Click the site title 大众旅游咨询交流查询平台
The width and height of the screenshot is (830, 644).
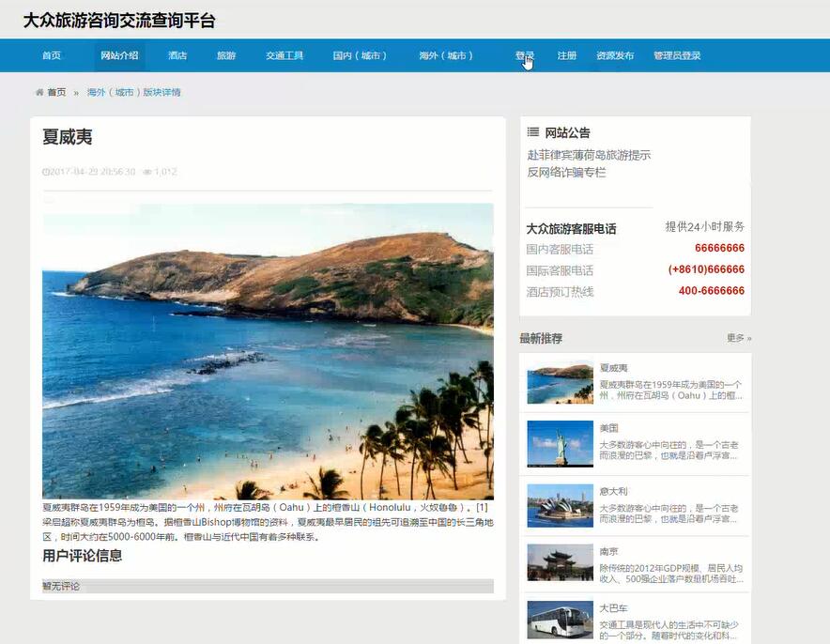coord(119,21)
